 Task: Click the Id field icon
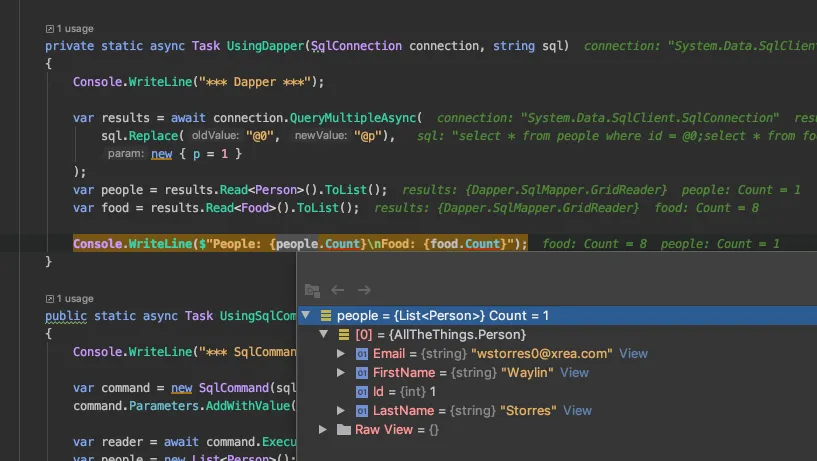pos(362,392)
